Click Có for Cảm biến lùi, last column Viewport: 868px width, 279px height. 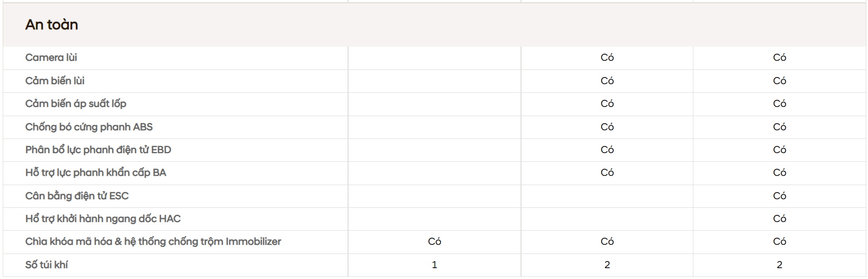tap(780, 81)
